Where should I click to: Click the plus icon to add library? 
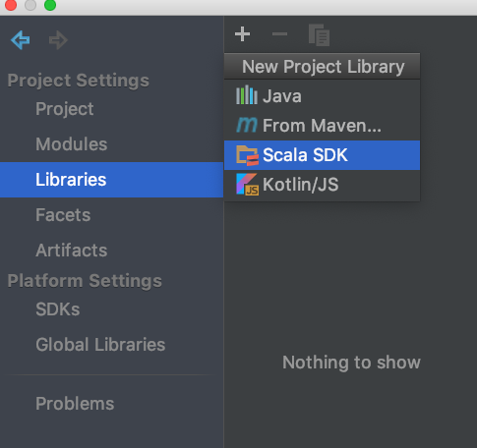tap(242, 34)
